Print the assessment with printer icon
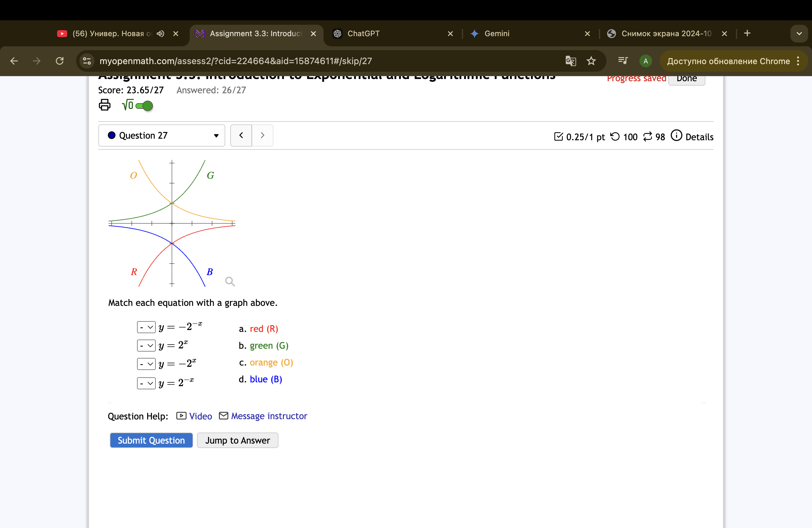812x528 pixels. [105, 105]
